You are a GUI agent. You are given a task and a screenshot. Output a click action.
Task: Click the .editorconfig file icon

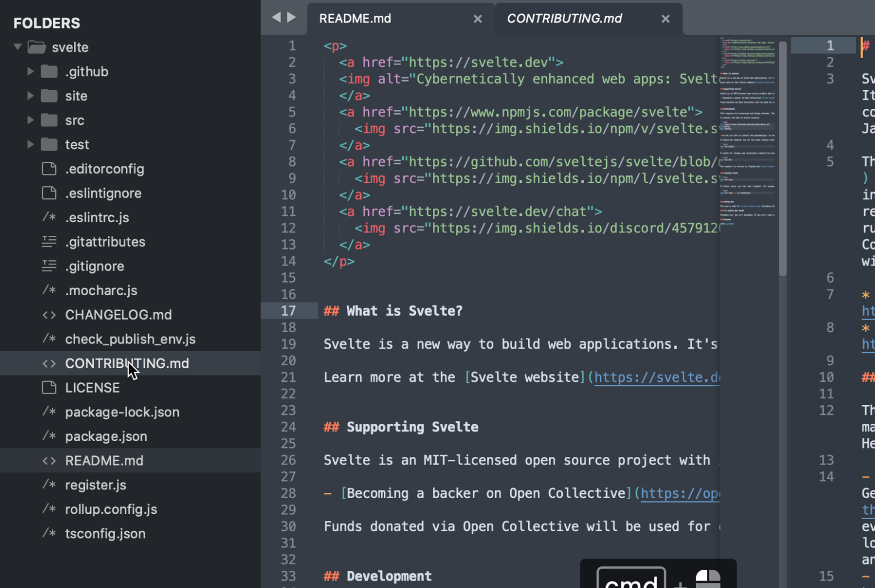[x=50, y=169]
